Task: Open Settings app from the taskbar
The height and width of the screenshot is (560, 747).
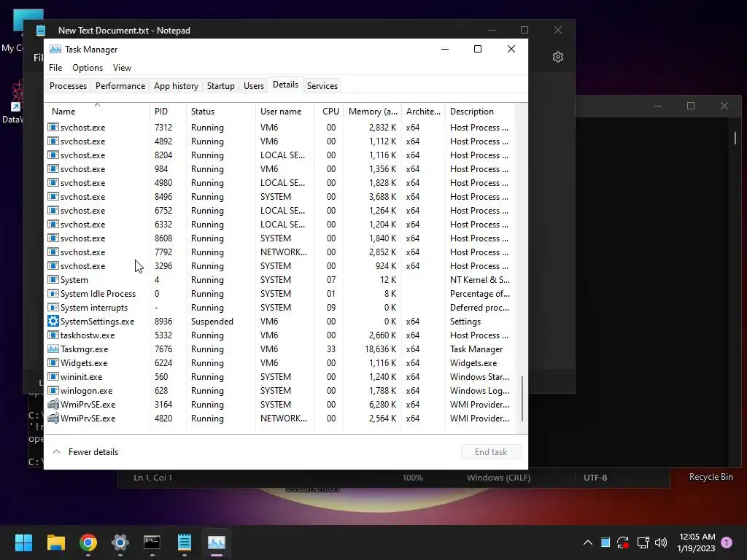Action: (120, 542)
